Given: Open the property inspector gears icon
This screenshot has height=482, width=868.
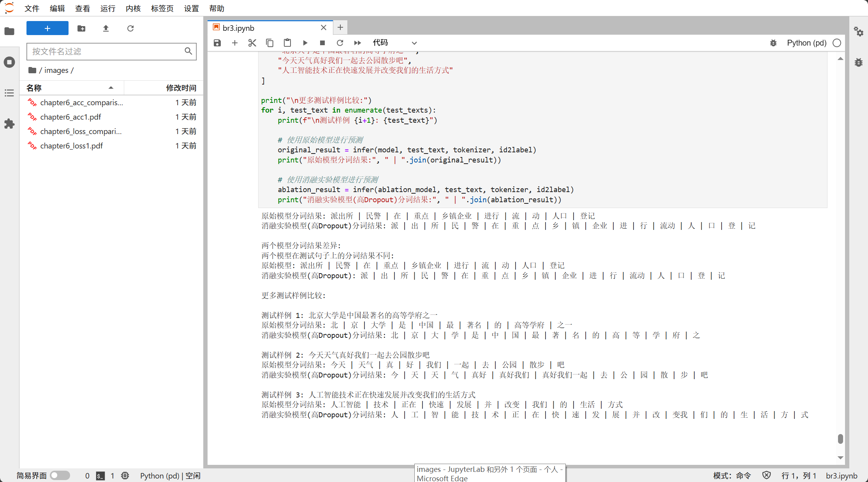Looking at the screenshot, I should (x=859, y=31).
